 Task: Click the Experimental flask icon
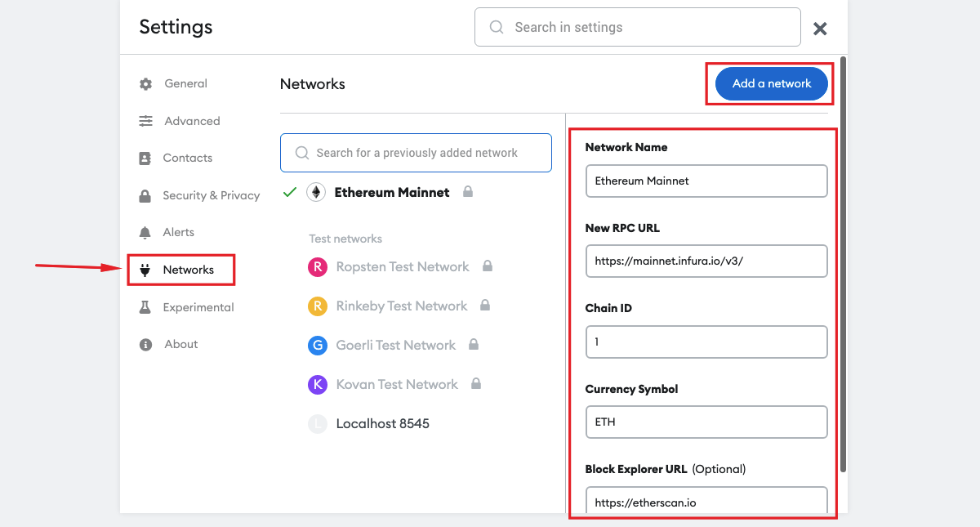tap(145, 307)
